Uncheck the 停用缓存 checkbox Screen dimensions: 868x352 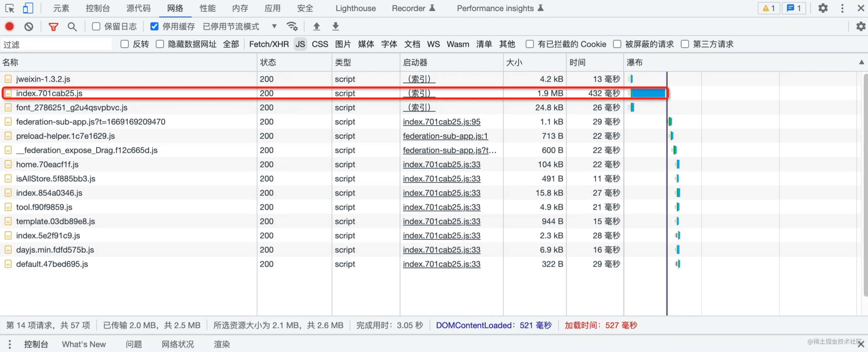point(154,26)
